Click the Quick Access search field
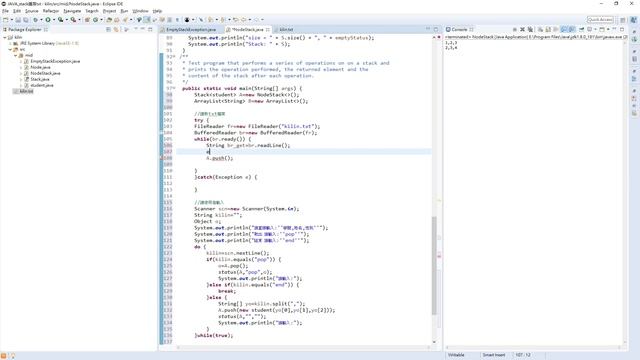Screen dimensions: 640x360 600,20
